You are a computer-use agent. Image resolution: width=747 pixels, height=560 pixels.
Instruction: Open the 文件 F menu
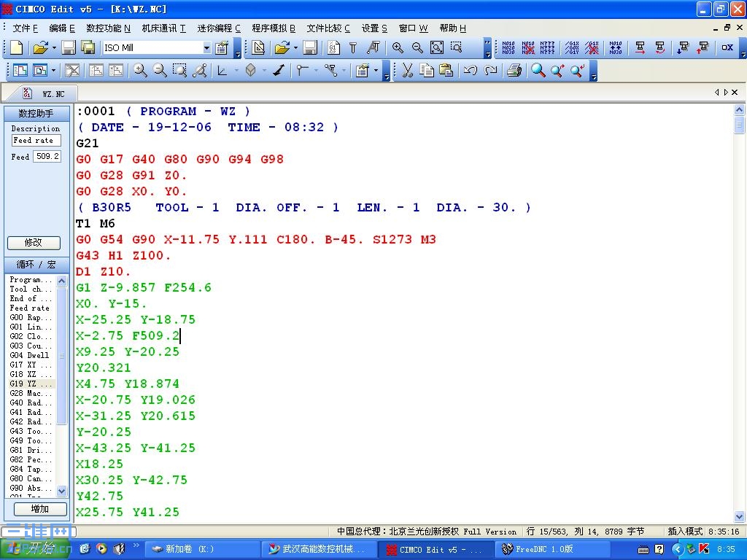[26, 28]
